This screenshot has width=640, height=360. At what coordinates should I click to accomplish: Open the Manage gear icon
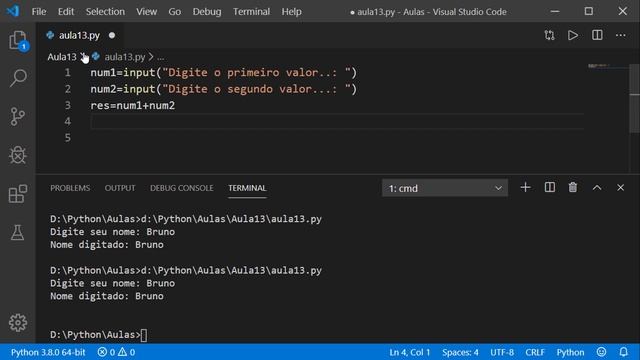[18, 323]
